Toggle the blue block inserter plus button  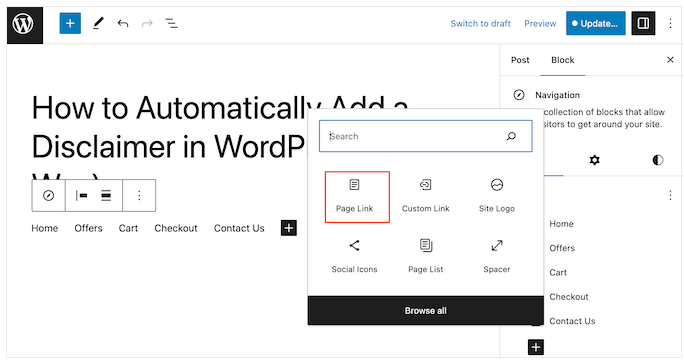coord(70,24)
